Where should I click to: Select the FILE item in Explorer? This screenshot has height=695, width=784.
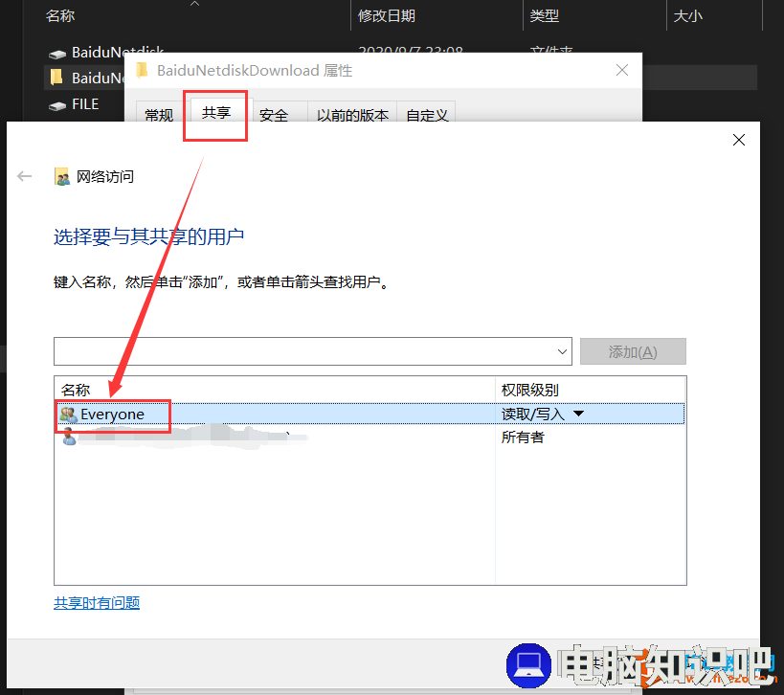tap(85, 104)
